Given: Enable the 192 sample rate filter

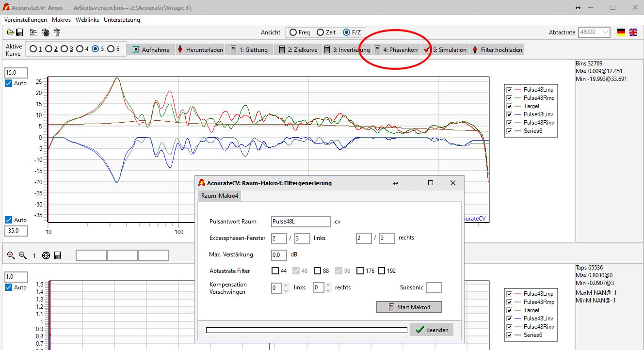Looking at the screenshot, I should pyautogui.click(x=382, y=271).
